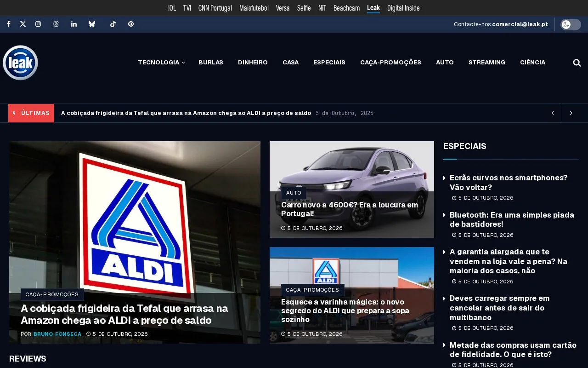Open the Digital Inside link
Image resolution: width=588 pixels, height=368 pixels.
click(403, 8)
